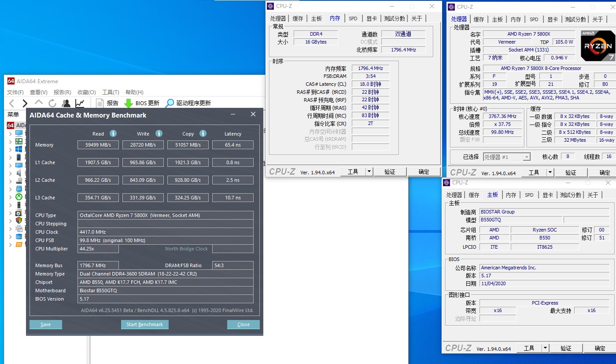Expand the Xbox DirectX tree node arrow
The image size is (616, 364).
[x=11, y=197]
